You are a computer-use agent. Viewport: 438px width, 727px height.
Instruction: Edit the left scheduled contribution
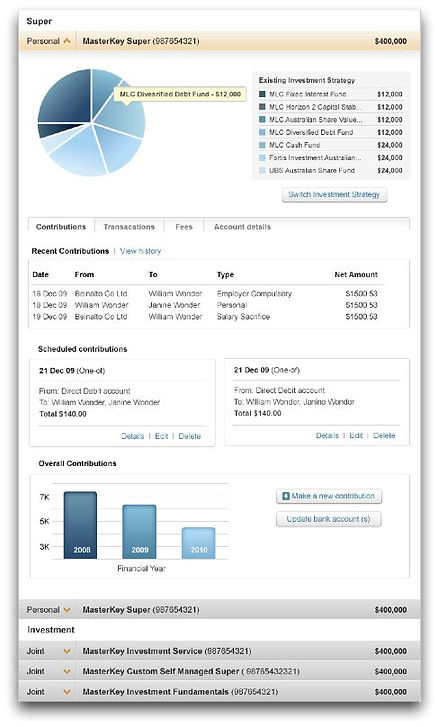(x=161, y=436)
